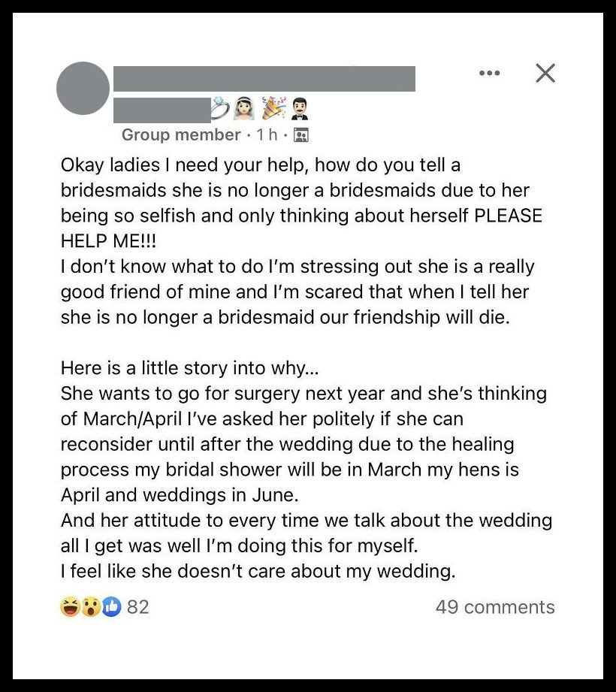The height and width of the screenshot is (692, 616).
Task: Click the '1 h' post timestamp
Action: (267, 134)
